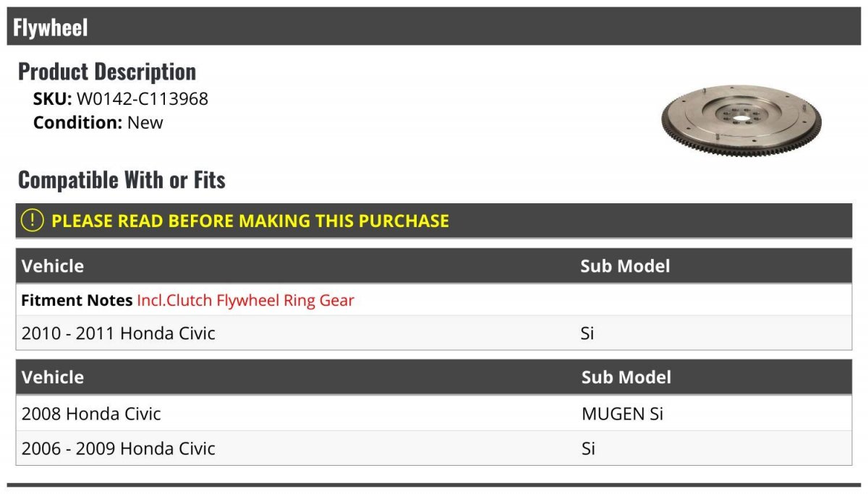The height and width of the screenshot is (494, 868).
Task: Click the Compatible With or Fits heading
Action: 122,180
